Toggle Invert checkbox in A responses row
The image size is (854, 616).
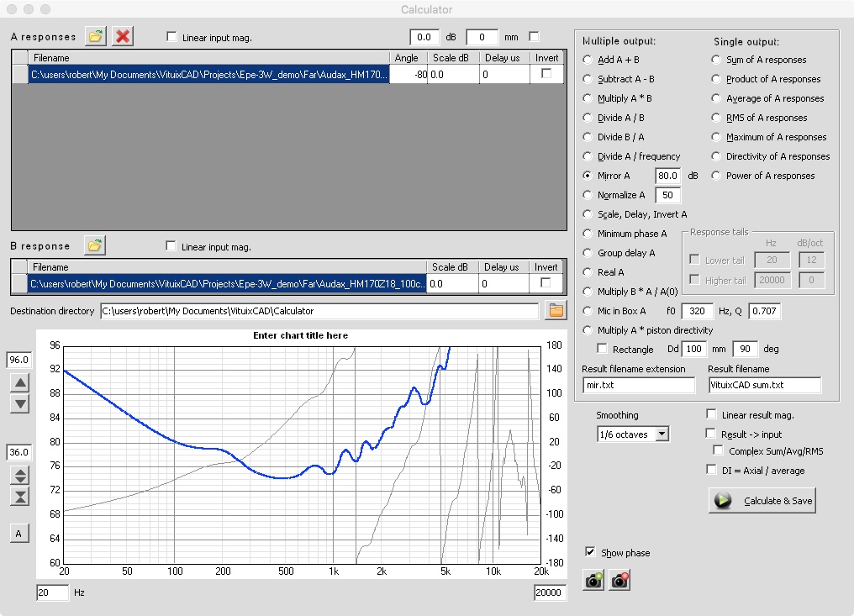(x=546, y=74)
